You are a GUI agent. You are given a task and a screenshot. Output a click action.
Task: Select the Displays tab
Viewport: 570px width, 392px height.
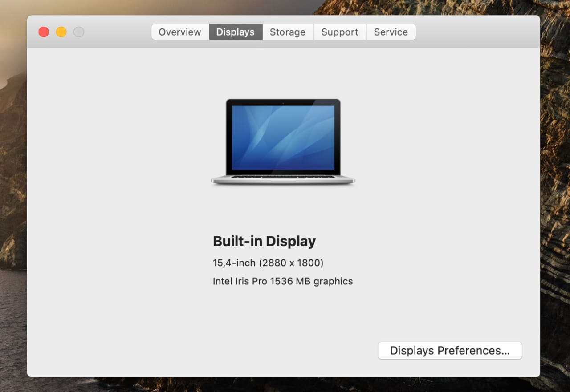[x=236, y=32]
